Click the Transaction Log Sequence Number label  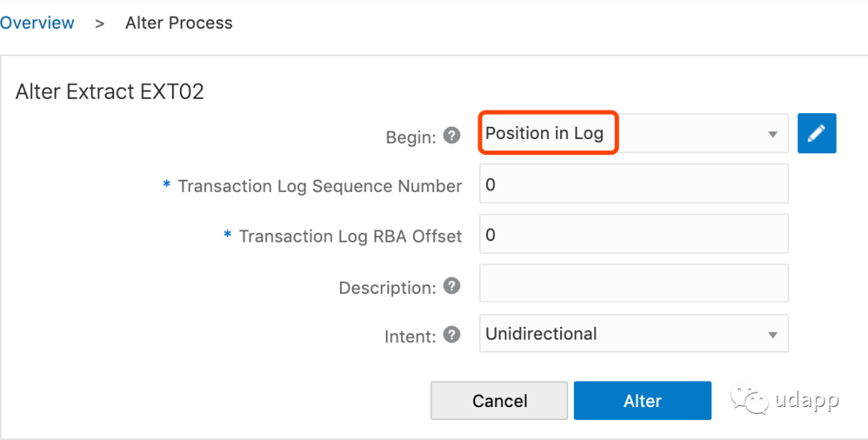(319, 186)
